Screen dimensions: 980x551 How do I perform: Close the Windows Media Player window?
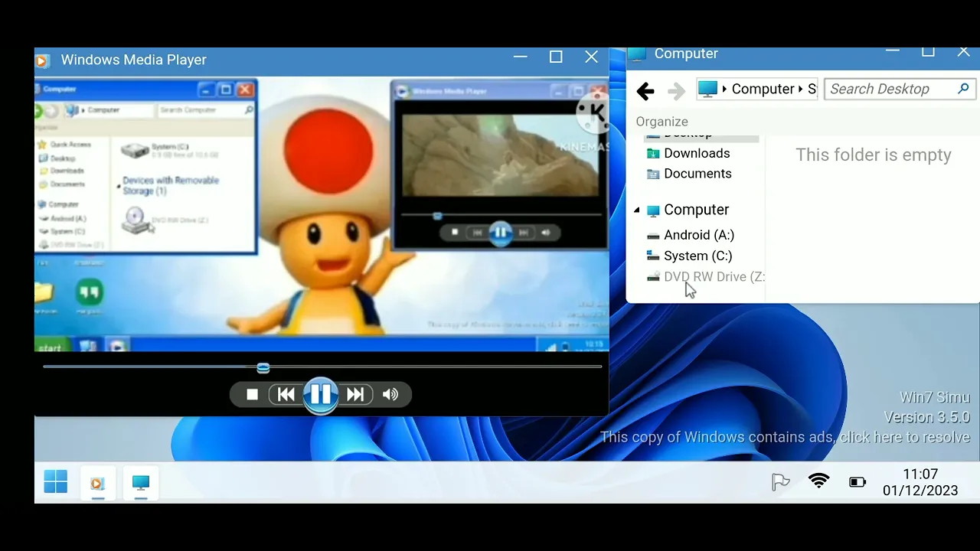pyautogui.click(x=591, y=57)
